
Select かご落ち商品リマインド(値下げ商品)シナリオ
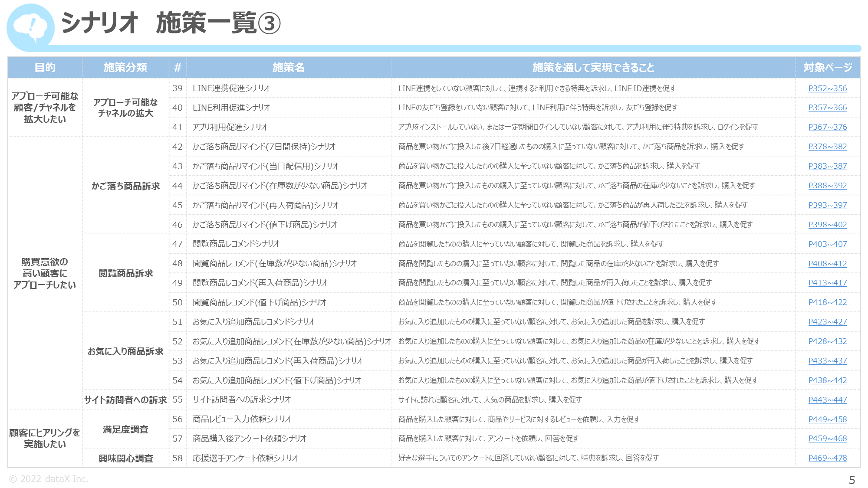265,225
